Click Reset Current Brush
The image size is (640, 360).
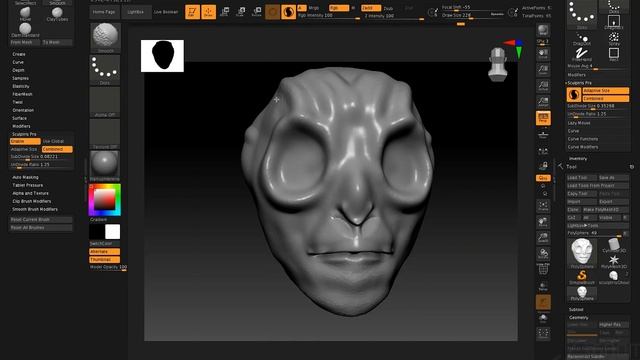(x=40, y=220)
